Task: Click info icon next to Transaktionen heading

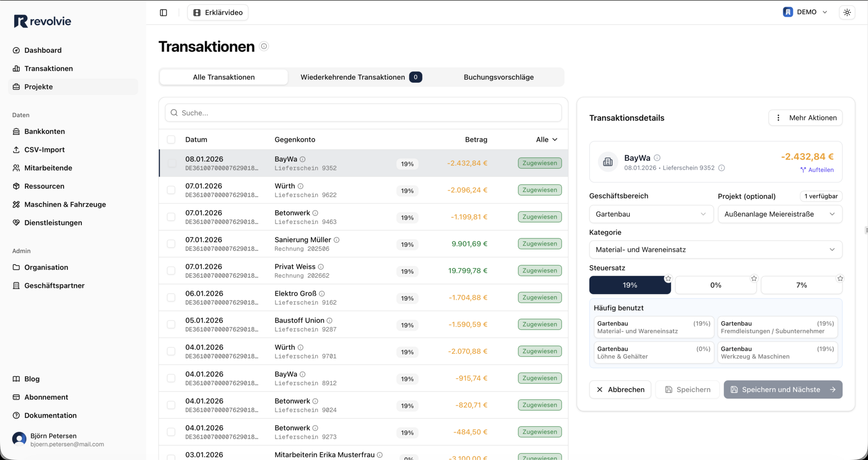Action: pos(264,46)
